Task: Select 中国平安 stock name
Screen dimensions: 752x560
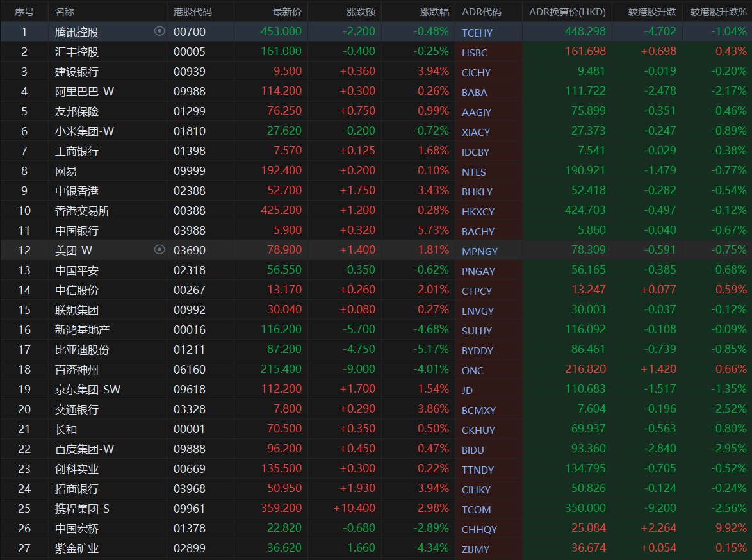Action: click(x=77, y=270)
